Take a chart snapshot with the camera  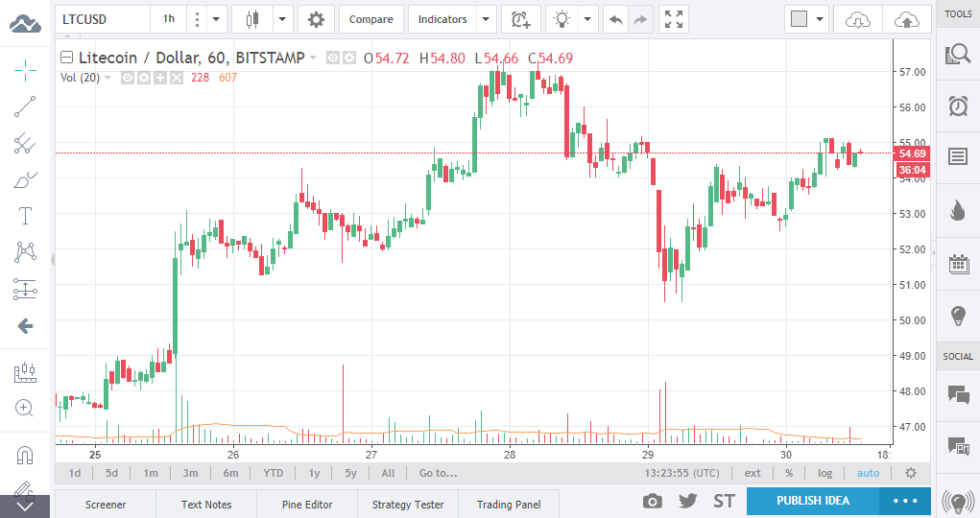coord(653,501)
